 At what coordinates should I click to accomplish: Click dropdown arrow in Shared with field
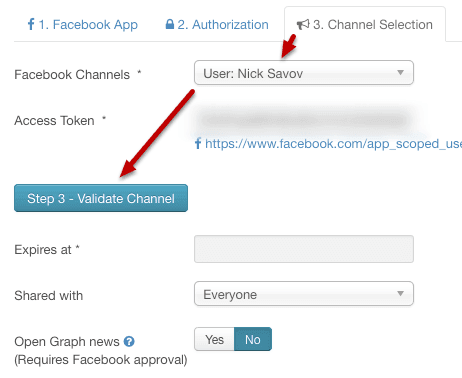[400, 293]
